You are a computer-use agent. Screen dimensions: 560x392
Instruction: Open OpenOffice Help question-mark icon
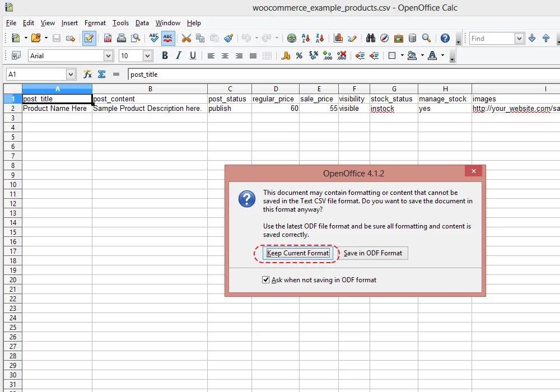click(x=445, y=38)
